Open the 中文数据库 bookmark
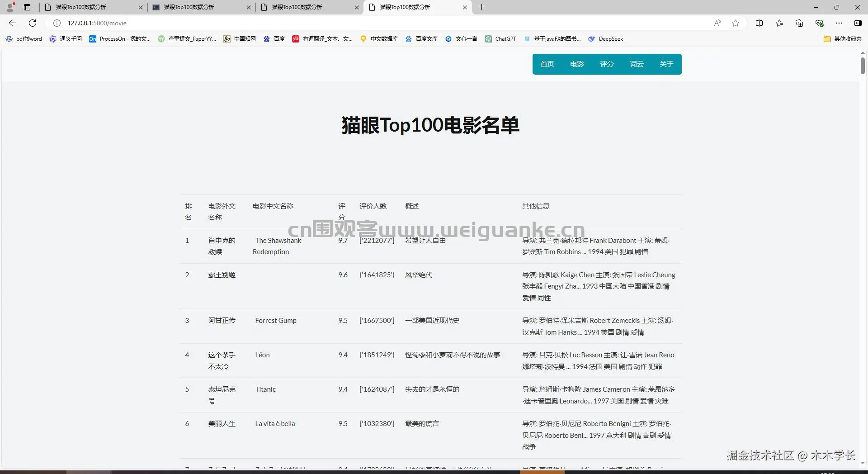 click(x=379, y=39)
